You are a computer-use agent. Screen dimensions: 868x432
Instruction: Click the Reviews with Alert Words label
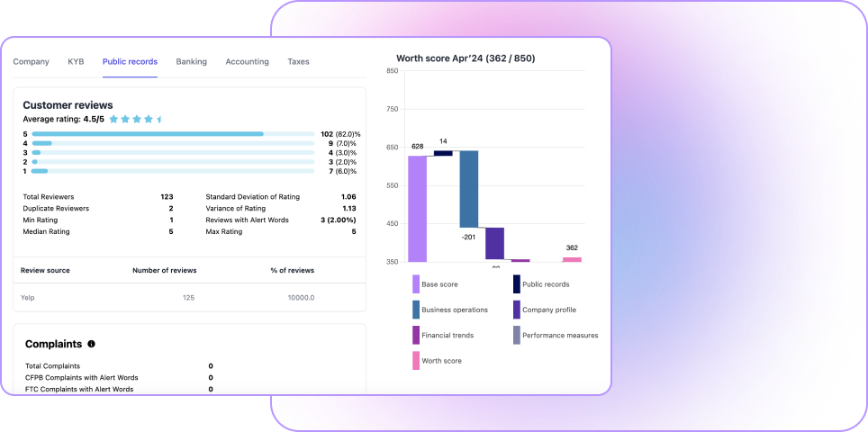247,220
